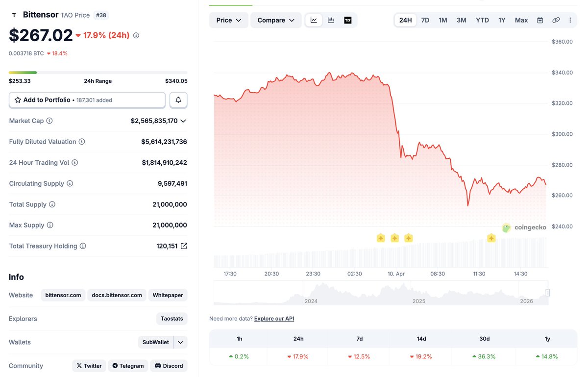Expand the Market Cap chevron
The width and height of the screenshot is (588, 377).
click(x=183, y=121)
